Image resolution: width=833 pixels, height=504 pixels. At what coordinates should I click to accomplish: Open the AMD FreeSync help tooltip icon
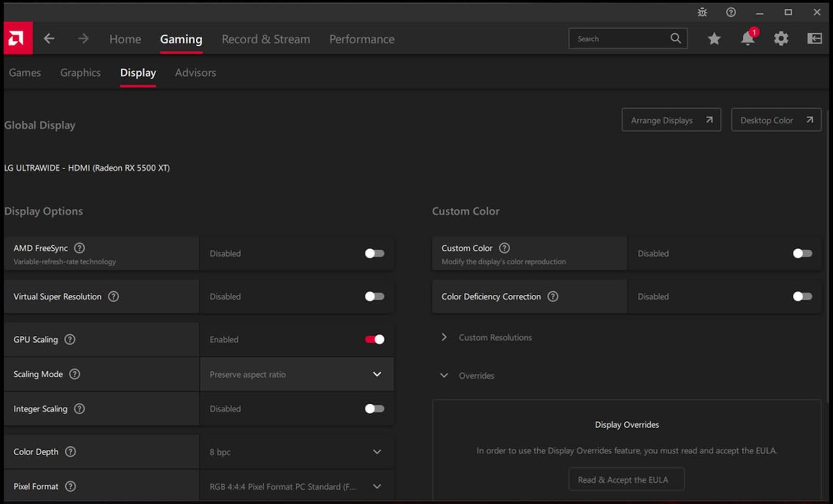(x=79, y=248)
